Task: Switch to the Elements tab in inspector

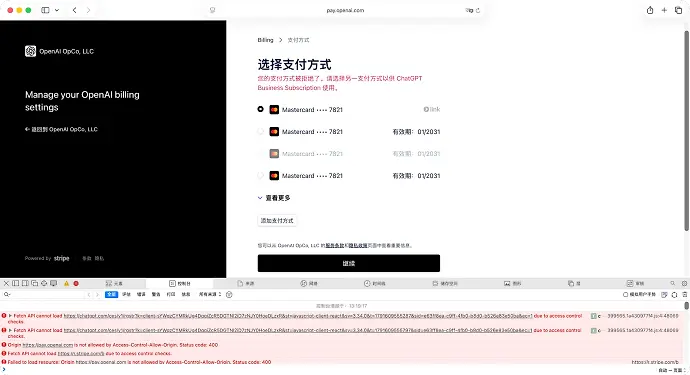Action: tap(114, 283)
